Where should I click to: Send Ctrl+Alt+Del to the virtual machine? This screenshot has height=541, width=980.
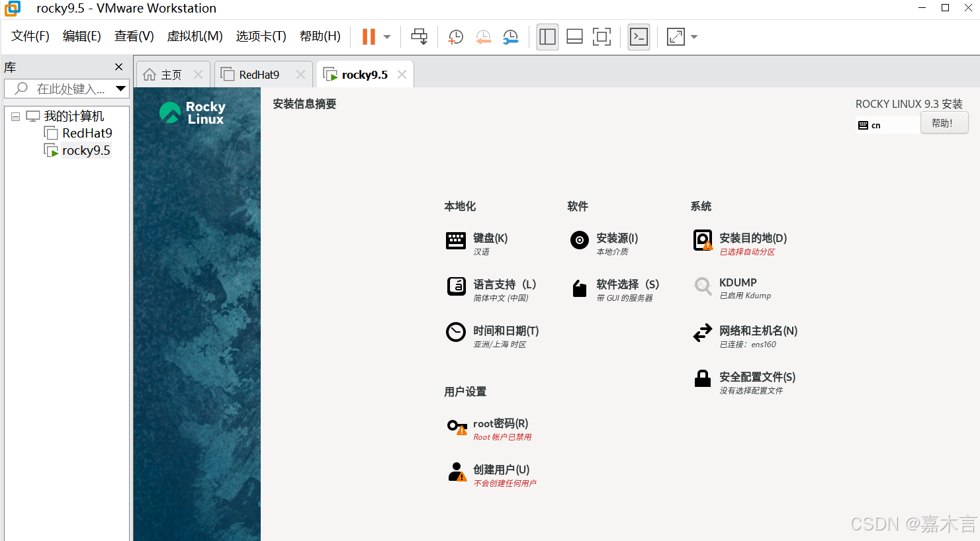point(419,36)
